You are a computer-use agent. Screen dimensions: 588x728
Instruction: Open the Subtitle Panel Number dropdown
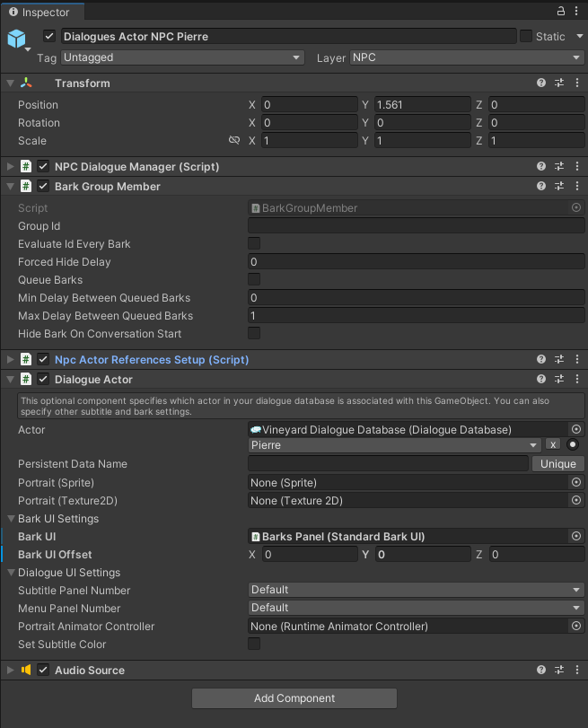(x=417, y=590)
